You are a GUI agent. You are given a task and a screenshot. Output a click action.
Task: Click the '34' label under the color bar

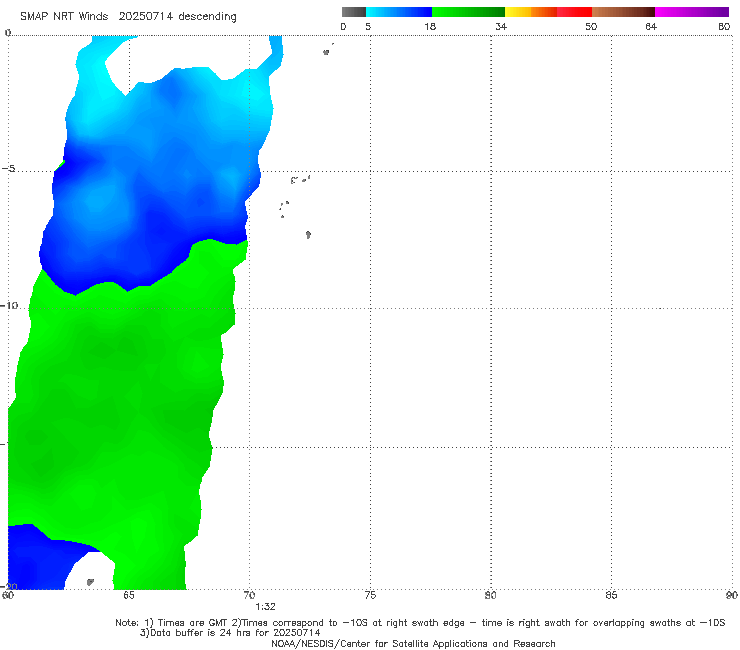(501, 26)
